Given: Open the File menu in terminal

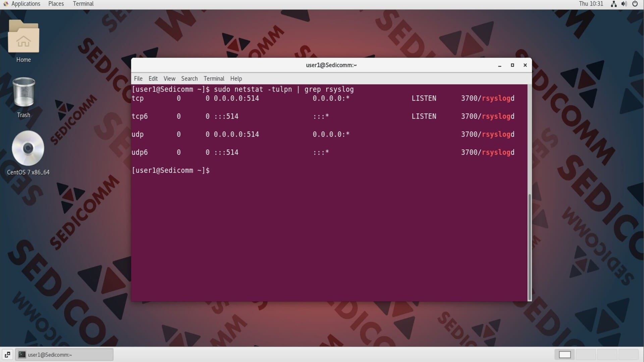Looking at the screenshot, I should [x=138, y=78].
